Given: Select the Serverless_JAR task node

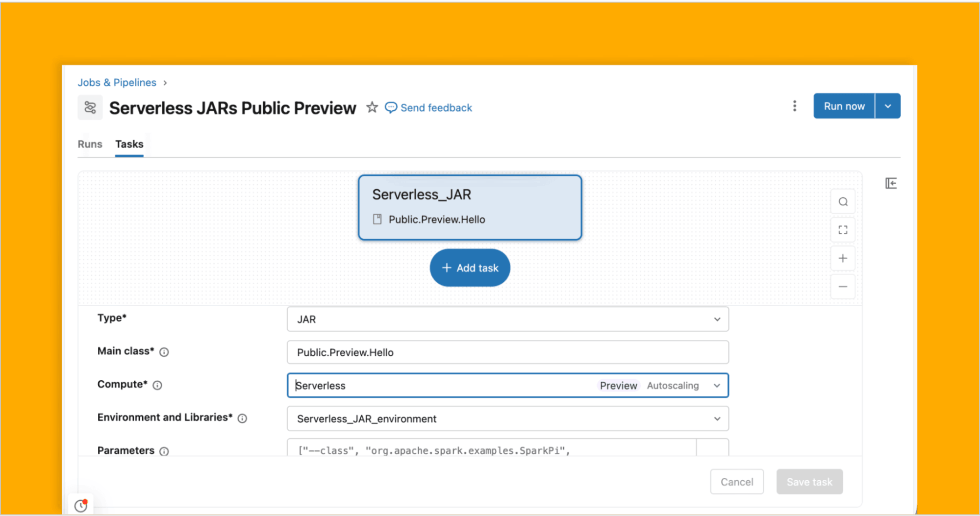Looking at the screenshot, I should (x=470, y=207).
